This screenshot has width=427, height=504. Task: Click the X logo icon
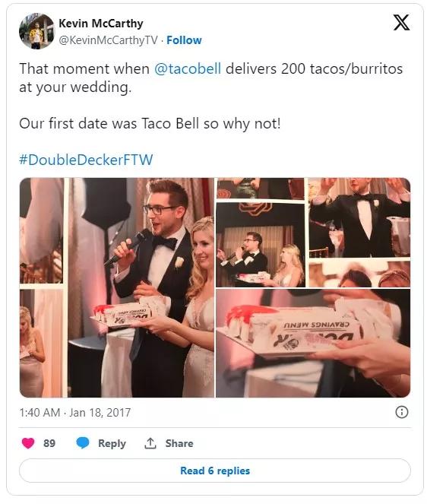coord(401,23)
